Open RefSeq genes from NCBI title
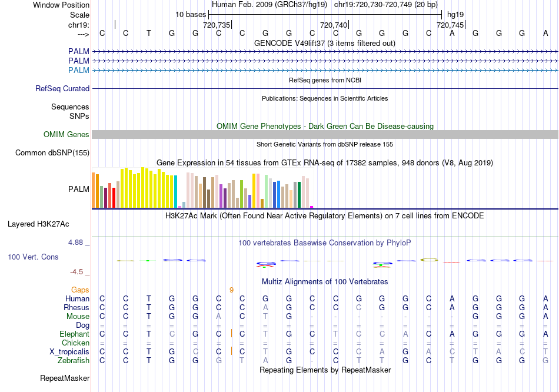This screenshot has height=392, width=559. 325,80
